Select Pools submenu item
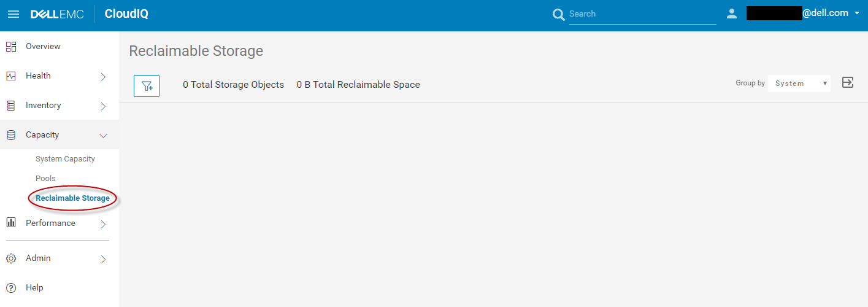 tap(45, 179)
